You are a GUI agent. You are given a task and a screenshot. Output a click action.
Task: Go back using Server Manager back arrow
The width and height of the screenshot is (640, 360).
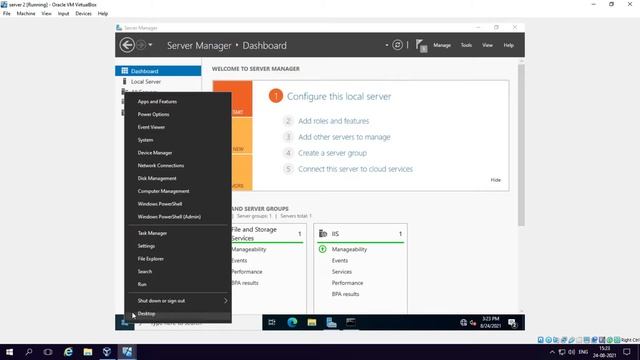pos(127,45)
